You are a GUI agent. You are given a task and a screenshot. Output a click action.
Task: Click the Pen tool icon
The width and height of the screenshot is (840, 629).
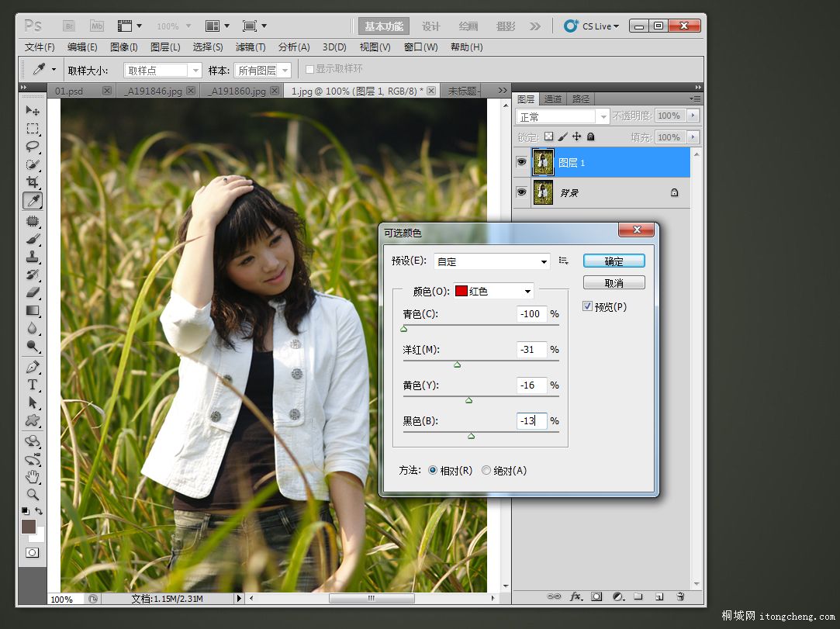click(x=33, y=367)
